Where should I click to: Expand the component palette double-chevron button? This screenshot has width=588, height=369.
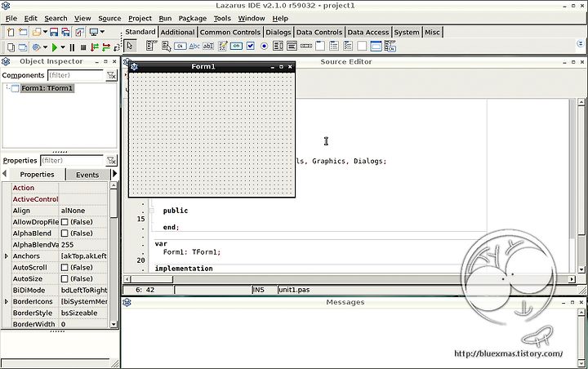pyautogui.click(x=580, y=44)
